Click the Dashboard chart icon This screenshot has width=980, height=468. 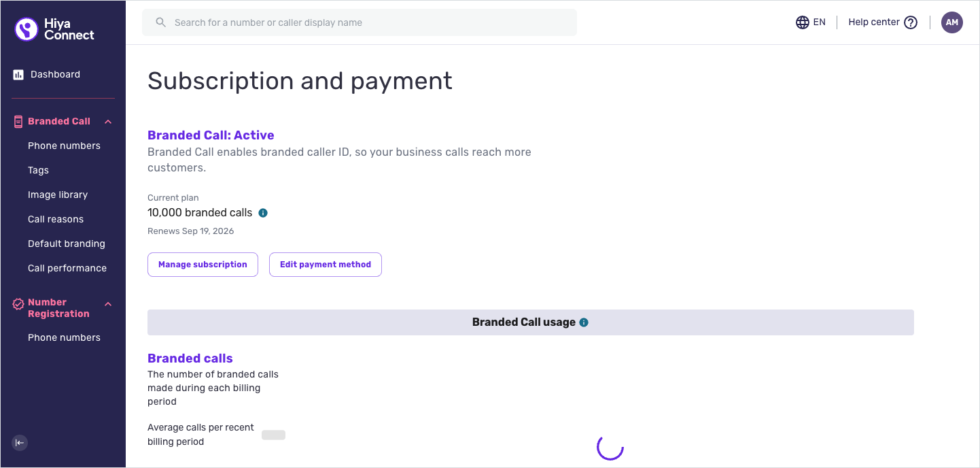coord(18,75)
